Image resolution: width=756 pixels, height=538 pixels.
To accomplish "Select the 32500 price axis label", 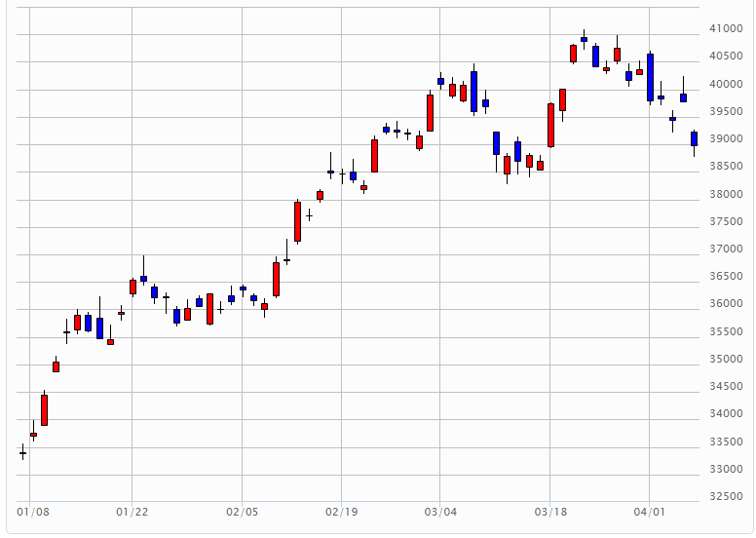I will (x=726, y=497).
